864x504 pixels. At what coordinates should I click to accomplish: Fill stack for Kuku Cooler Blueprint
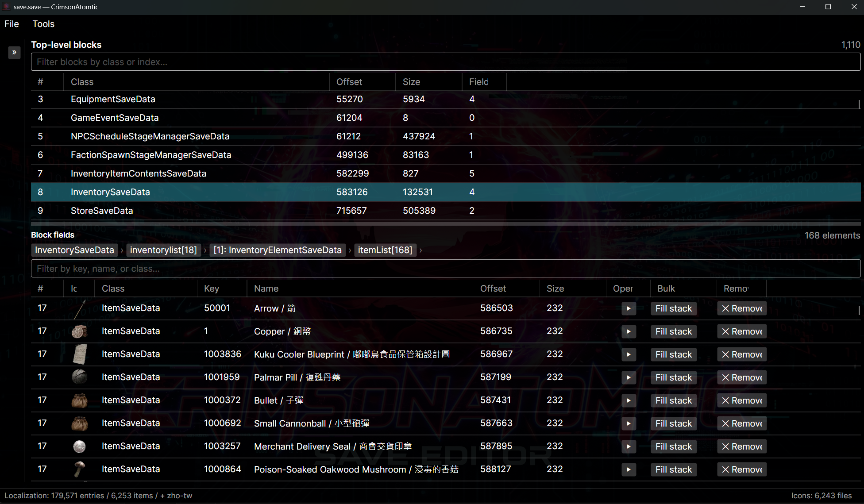click(x=674, y=354)
